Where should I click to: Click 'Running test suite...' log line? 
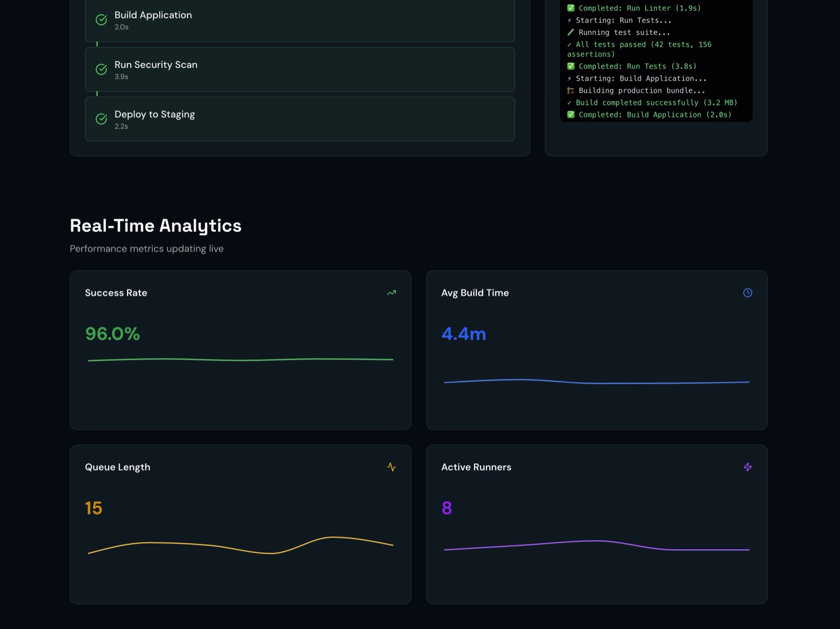tap(619, 33)
